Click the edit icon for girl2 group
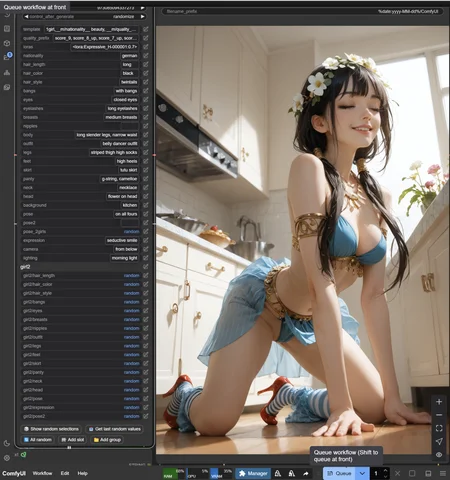The height and width of the screenshot is (480, 450). point(146,267)
